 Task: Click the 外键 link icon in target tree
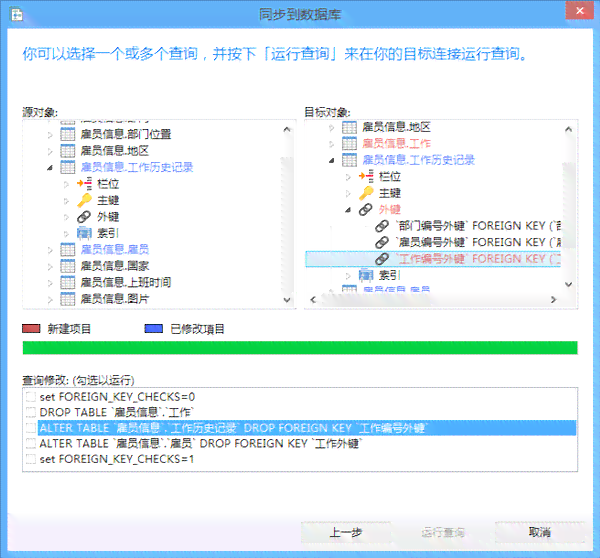point(366,209)
